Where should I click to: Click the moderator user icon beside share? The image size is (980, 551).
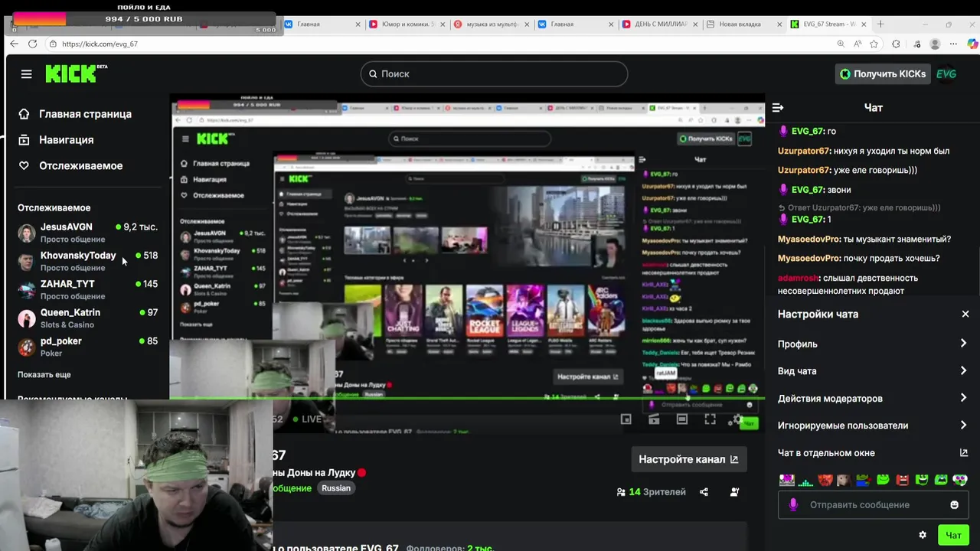click(x=734, y=492)
